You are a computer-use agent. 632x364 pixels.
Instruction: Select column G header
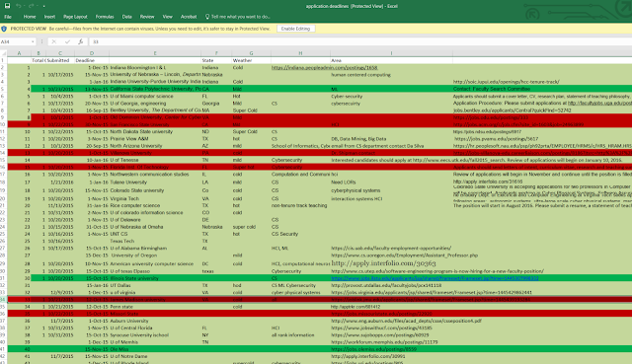coord(251,53)
